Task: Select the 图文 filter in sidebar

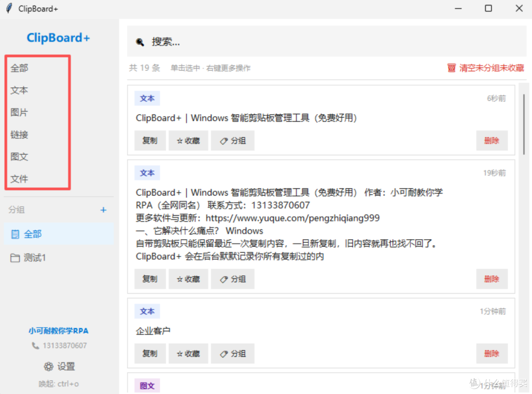Action: 19,157
